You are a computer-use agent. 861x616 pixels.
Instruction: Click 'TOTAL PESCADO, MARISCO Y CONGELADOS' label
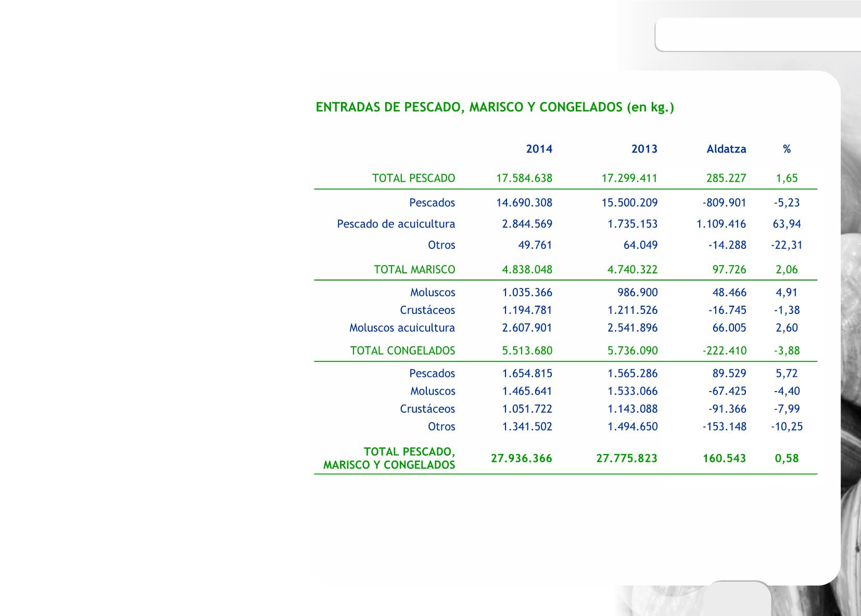389,458
